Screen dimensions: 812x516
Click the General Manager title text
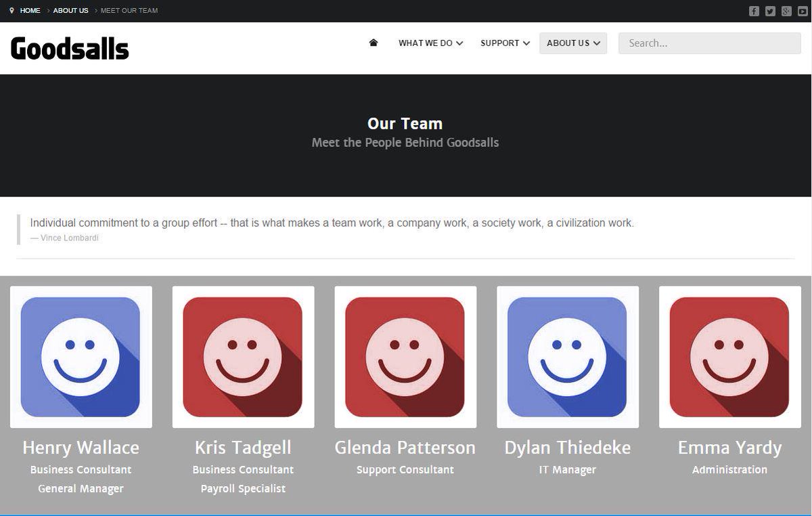81,488
